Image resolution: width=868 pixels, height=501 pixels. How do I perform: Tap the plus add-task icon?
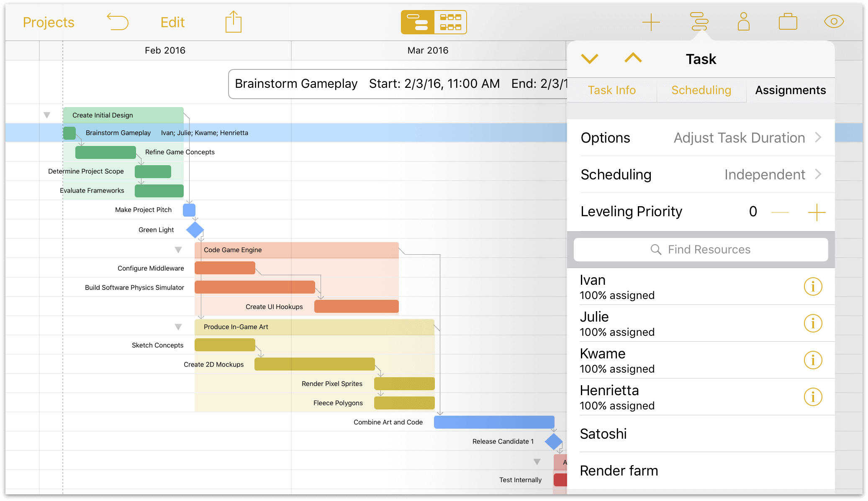pos(651,22)
